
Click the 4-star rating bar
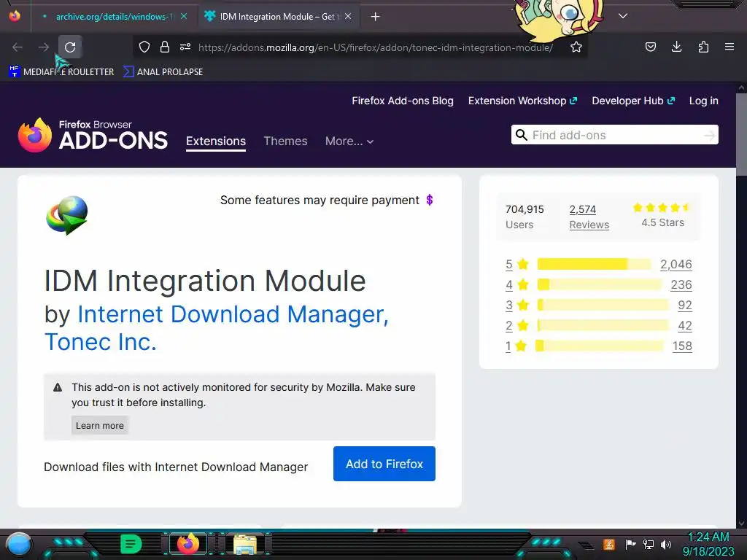point(600,285)
